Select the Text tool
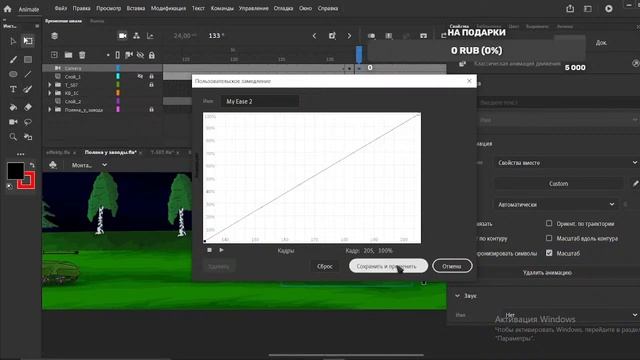The image size is (640, 360). pyautogui.click(x=13, y=89)
